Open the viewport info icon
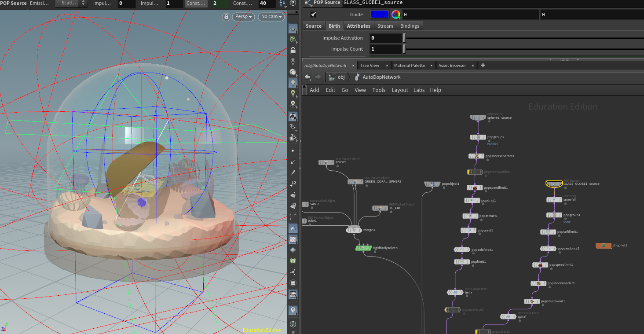Screen dimensions: 644x334 coord(293,324)
